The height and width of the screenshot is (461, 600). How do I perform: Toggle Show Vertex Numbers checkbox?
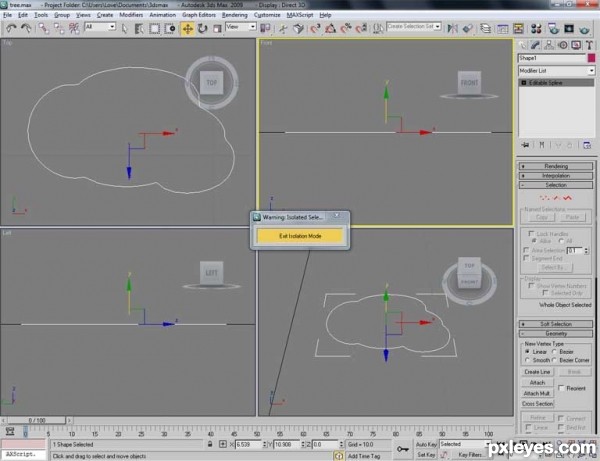click(531, 285)
